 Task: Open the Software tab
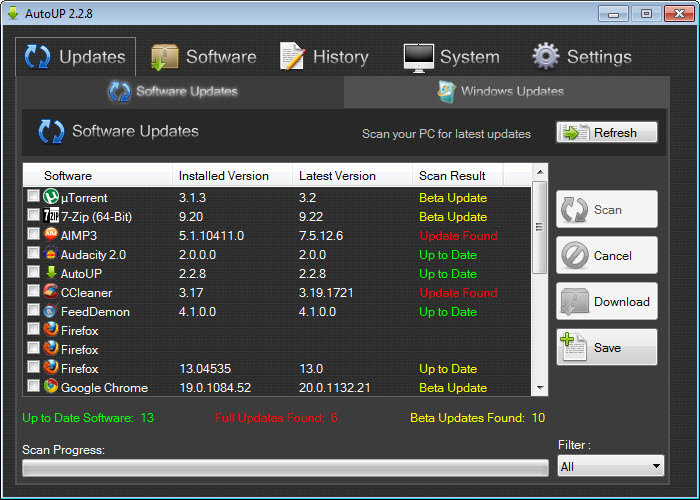[204, 57]
